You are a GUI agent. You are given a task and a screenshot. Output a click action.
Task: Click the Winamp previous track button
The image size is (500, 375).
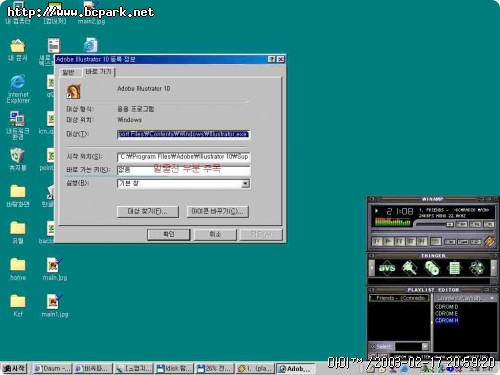[x=377, y=241]
